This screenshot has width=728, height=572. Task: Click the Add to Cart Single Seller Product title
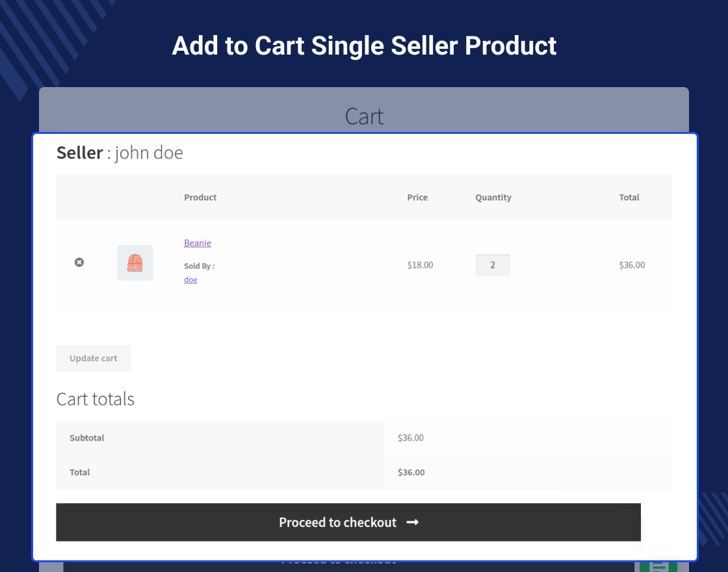tap(364, 45)
